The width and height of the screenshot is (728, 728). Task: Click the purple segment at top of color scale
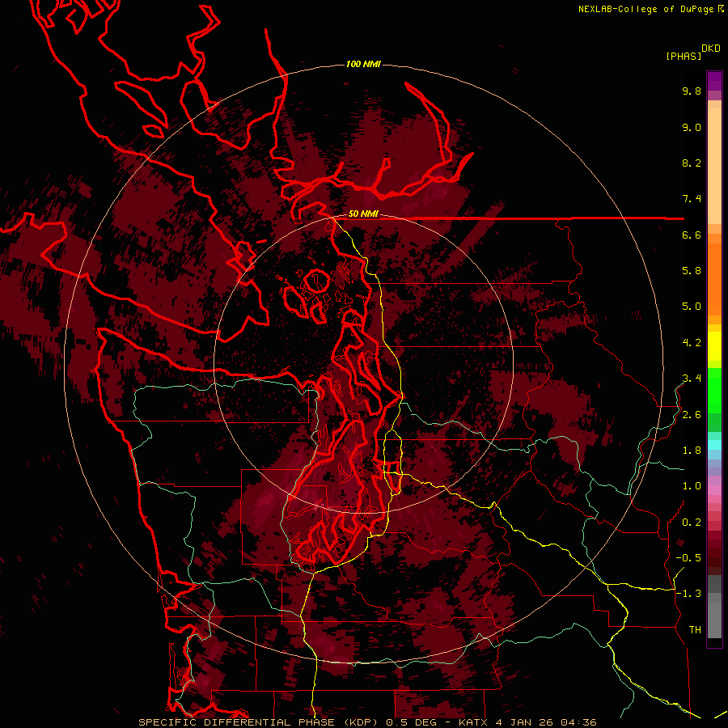point(714,81)
